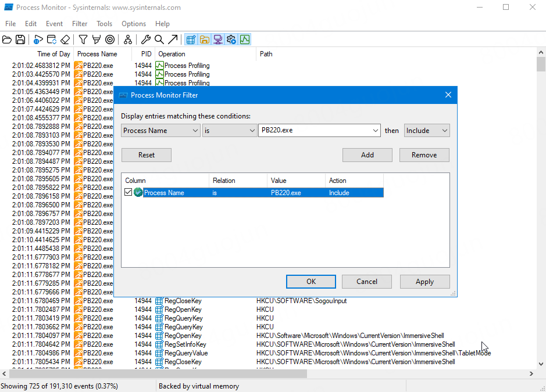This screenshot has width=546, height=392.
Task: Click the vertical scrollbar down arrow
Action: coord(541,364)
